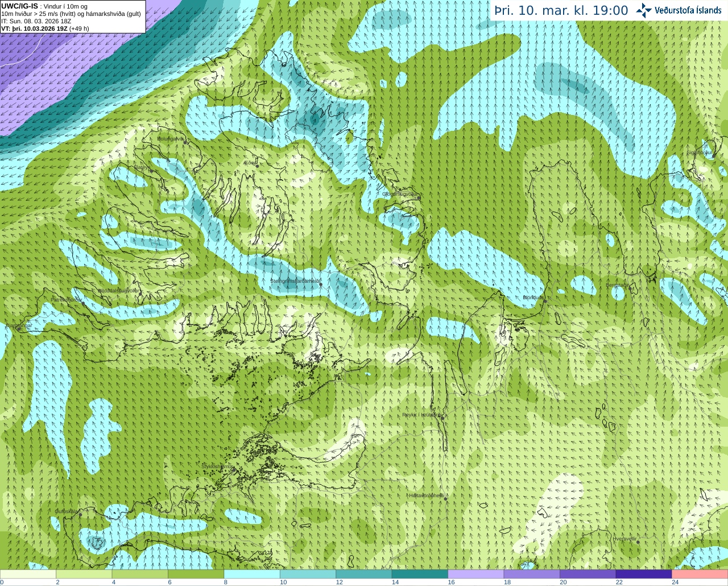The width and height of the screenshot is (728, 586).
Task: Select the Blönduós station dot
Action: coord(544,301)
